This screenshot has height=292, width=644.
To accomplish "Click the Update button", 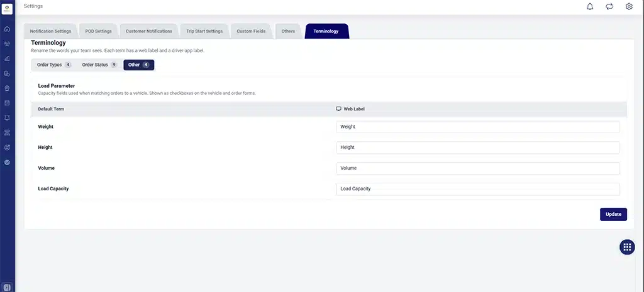I will (613, 214).
